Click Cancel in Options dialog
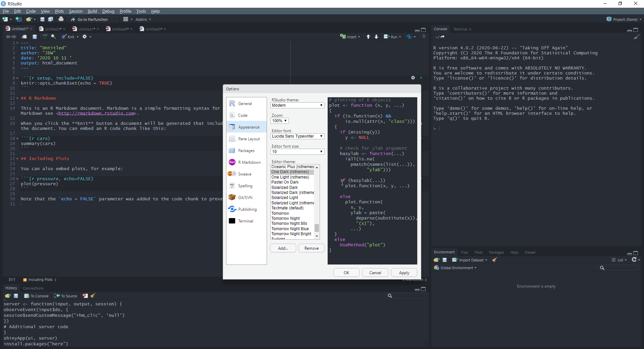The width and height of the screenshot is (644, 349). pyautogui.click(x=375, y=272)
